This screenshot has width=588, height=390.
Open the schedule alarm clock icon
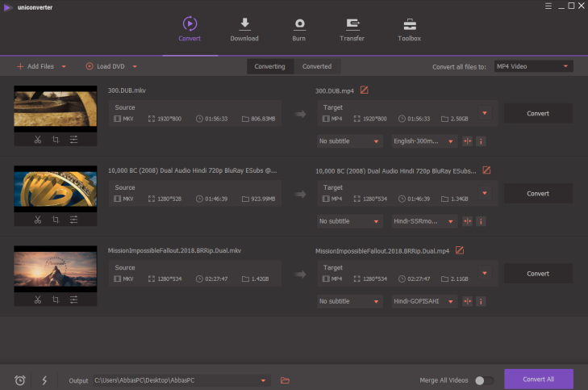(20, 380)
